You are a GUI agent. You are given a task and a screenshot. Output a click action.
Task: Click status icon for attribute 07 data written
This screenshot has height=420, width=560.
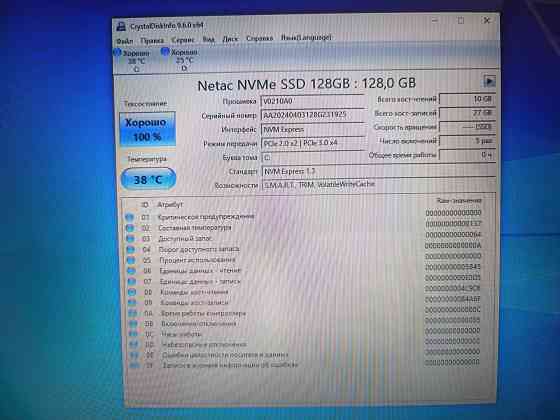(131, 281)
